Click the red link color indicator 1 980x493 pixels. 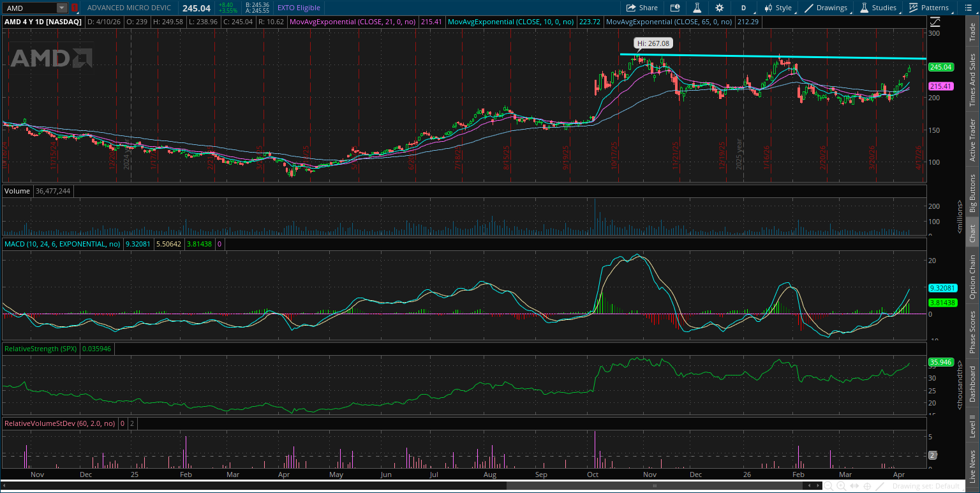pyautogui.click(x=75, y=8)
